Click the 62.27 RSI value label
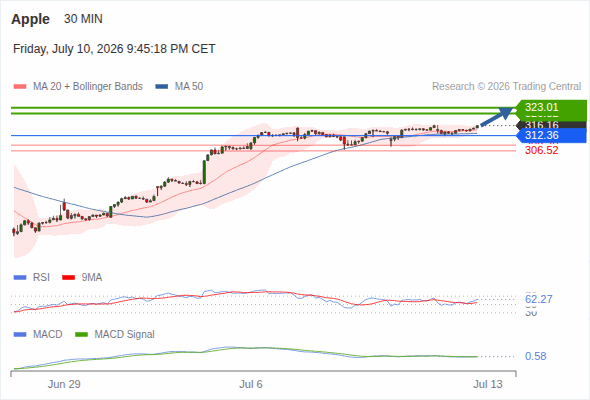Image resolution: width=590 pixels, height=400 pixels. (x=539, y=300)
